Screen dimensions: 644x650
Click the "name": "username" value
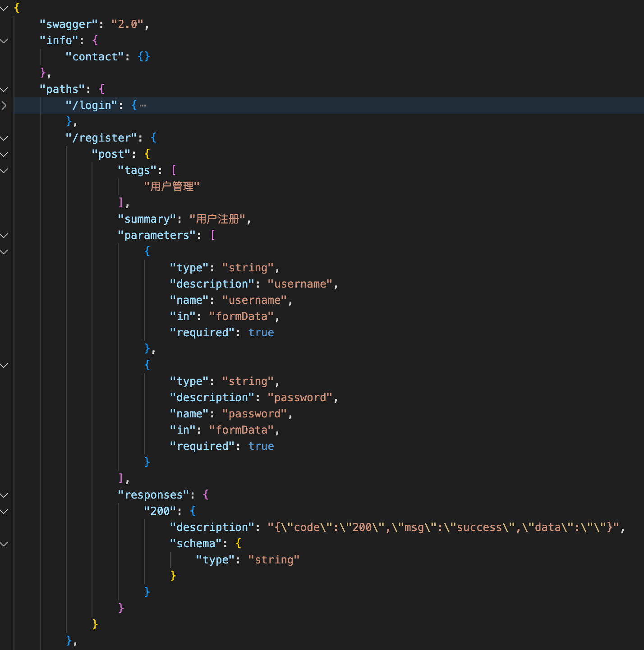(x=255, y=300)
